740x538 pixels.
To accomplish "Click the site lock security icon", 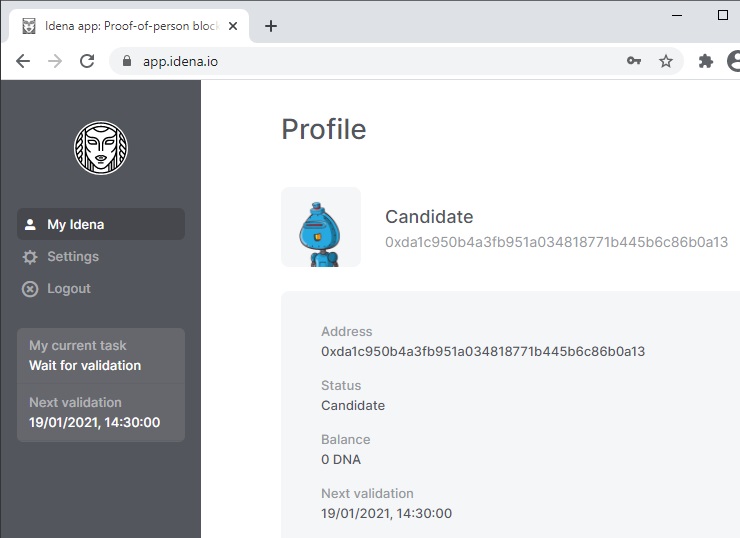I will click(x=126, y=61).
